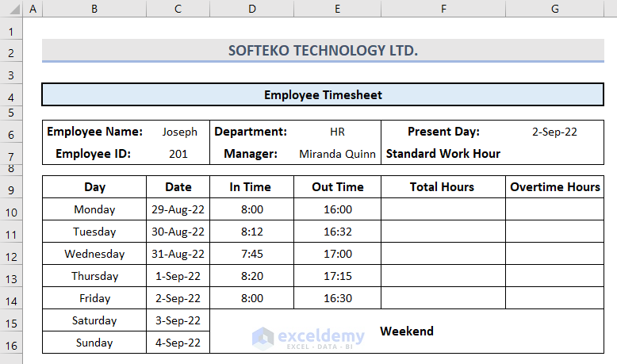
Task: Select row 4 header
Action: coord(11,96)
